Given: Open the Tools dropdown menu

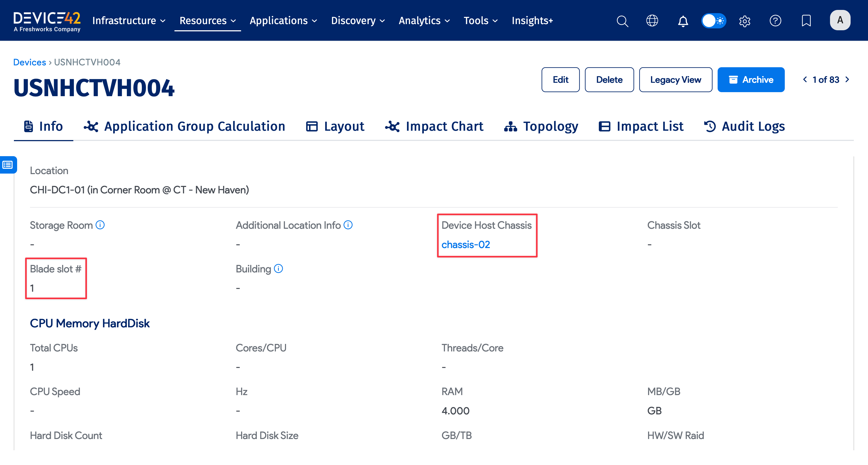Looking at the screenshot, I should (x=480, y=21).
